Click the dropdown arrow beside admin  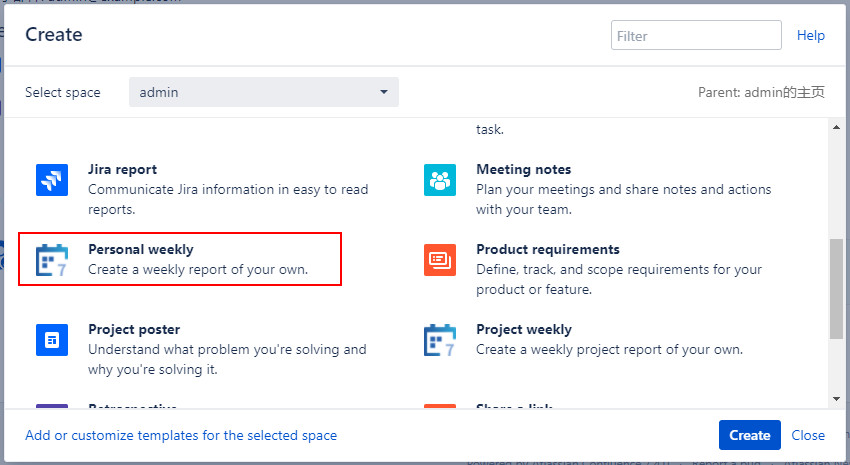click(383, 92)
